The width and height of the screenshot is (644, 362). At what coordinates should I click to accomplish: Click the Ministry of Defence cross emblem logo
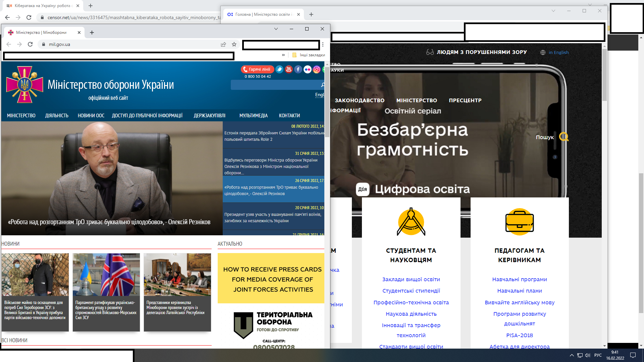click(24, 84)
